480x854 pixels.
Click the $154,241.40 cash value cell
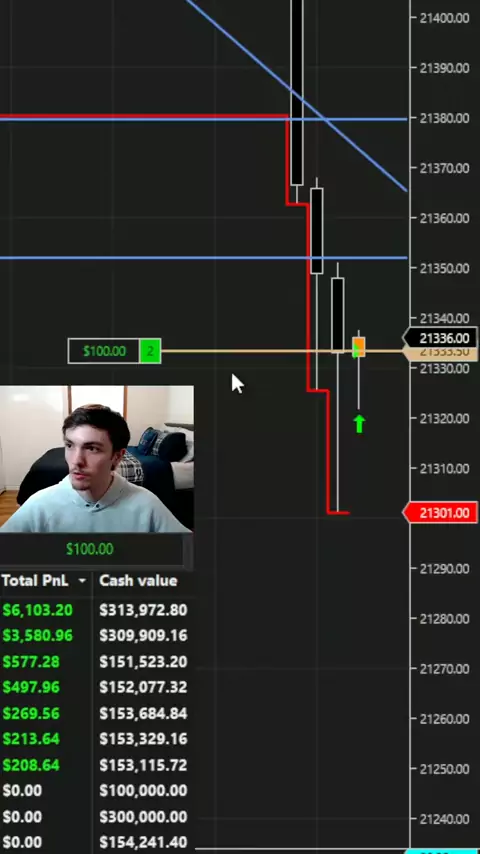pyautogui.click(x=143, y=843)
